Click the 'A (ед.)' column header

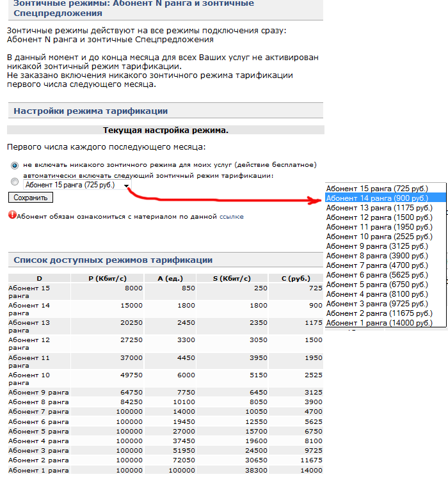tap(170, 278)
